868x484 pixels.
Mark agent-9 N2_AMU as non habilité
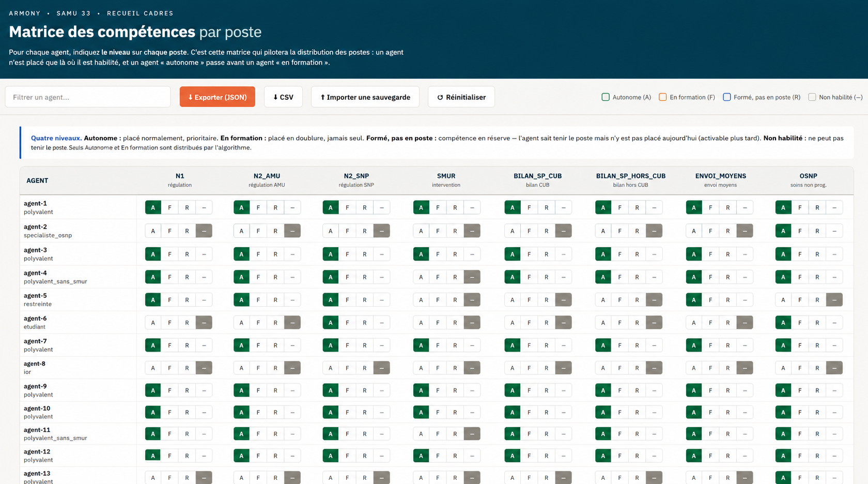(292, 390)
